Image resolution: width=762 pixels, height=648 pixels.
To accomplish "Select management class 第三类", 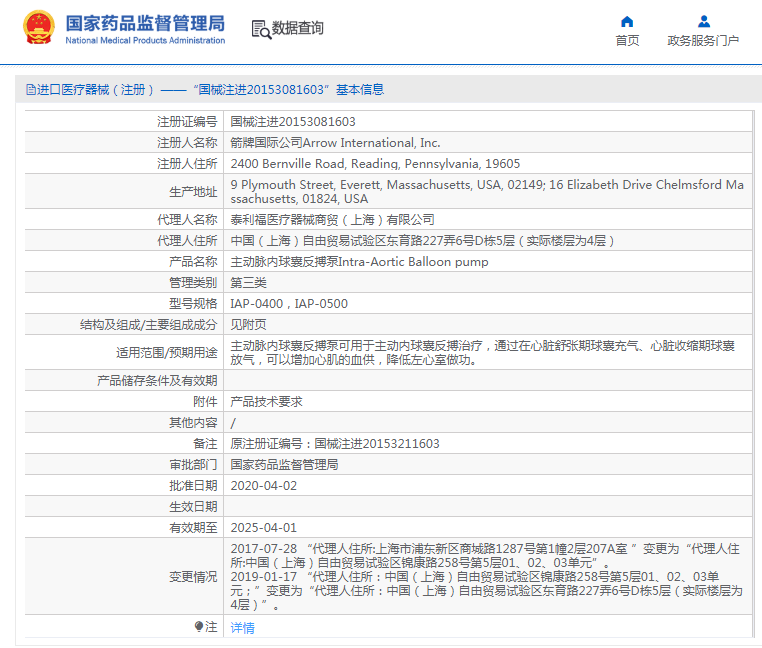I will point(248,283).
